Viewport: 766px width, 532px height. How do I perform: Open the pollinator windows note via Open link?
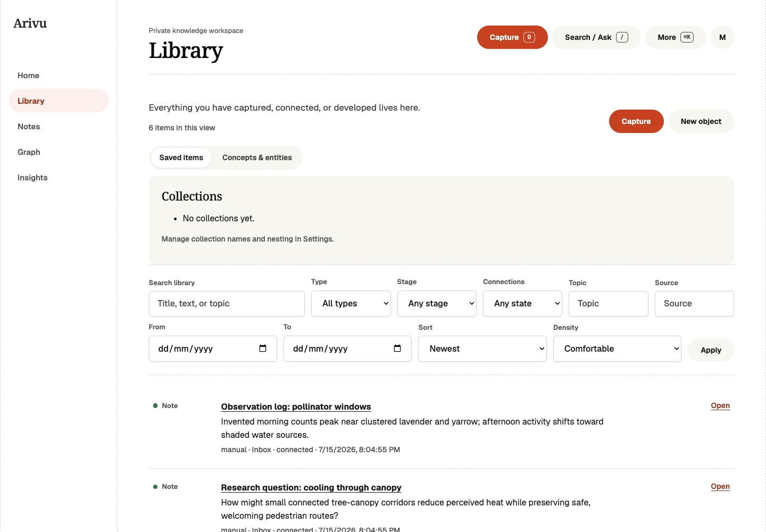720,405
